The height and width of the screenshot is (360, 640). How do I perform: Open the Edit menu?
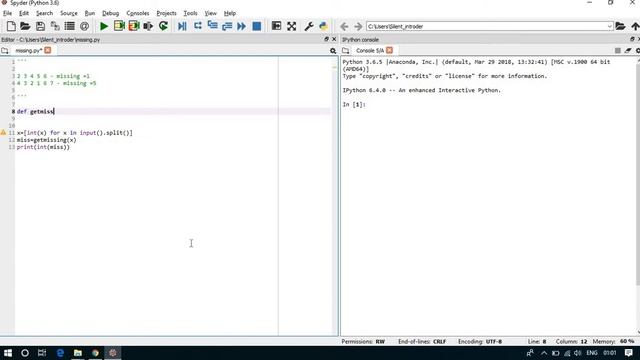pyautogui.click(x=24, y=13)
